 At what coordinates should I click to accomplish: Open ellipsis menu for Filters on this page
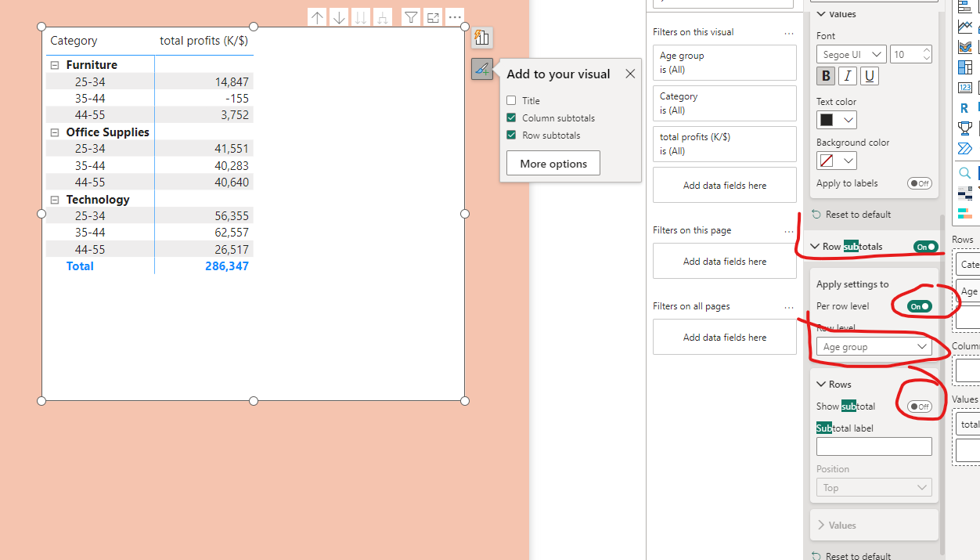point(788,231)
